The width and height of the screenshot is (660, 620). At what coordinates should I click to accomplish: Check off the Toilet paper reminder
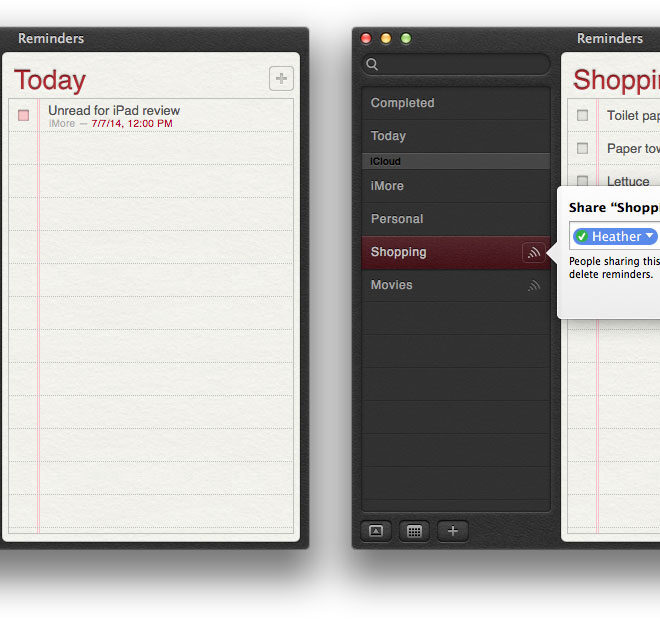tap(583, 115)
